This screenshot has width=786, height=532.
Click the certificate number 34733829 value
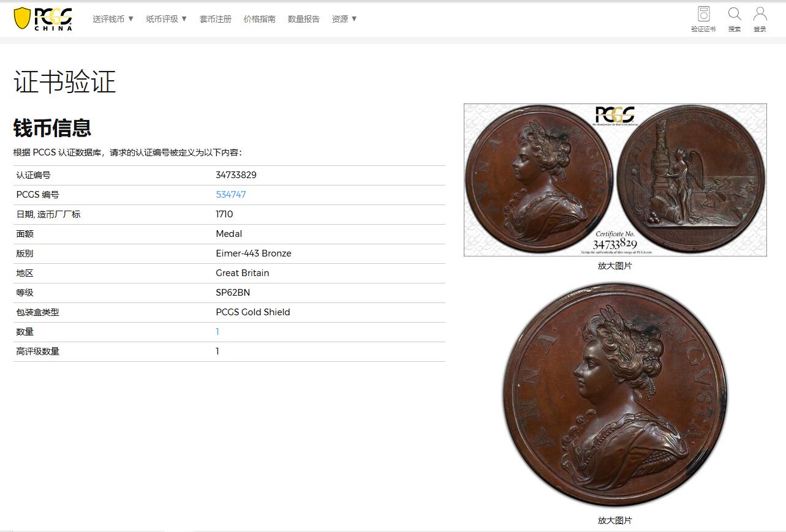tap(236, 175)
